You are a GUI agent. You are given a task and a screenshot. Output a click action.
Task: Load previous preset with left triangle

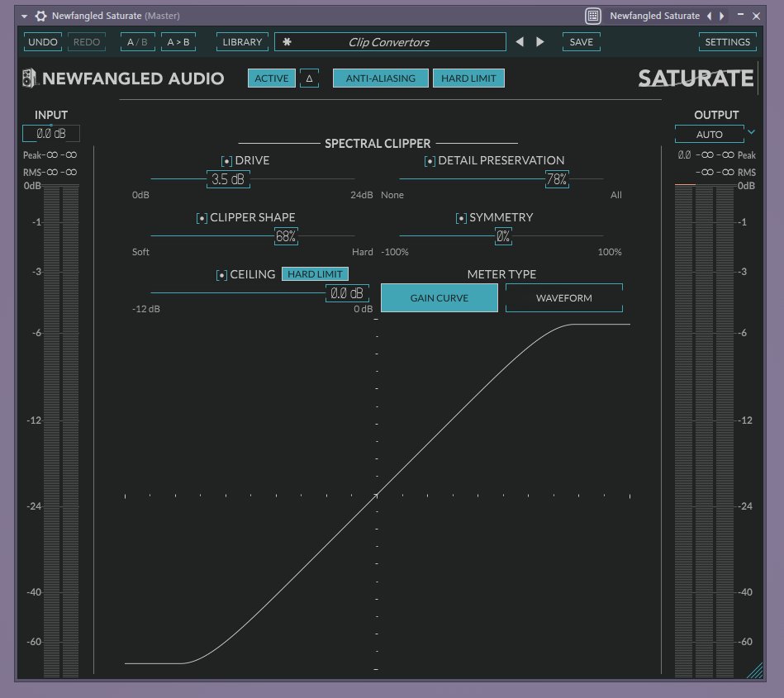(520, 42)
